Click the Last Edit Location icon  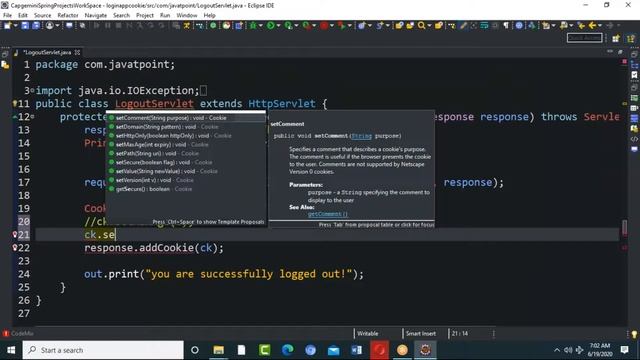pyautogui.click(x=581, y=25)
